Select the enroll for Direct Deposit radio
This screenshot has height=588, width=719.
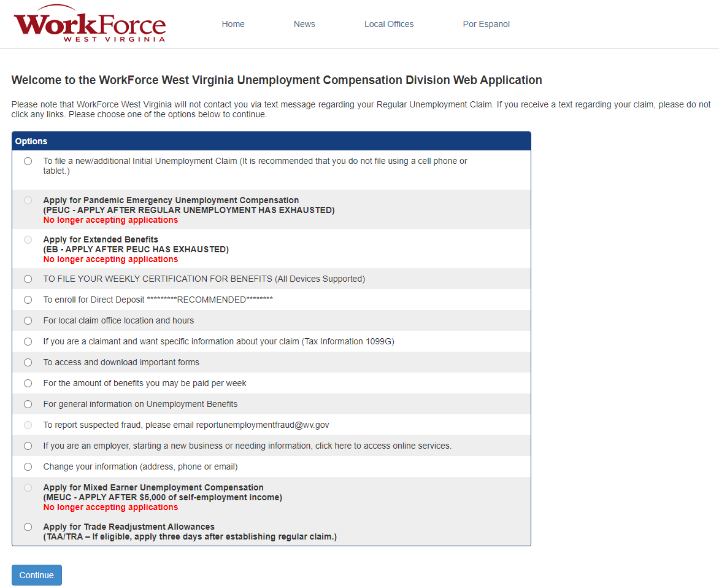pyautogui.click(x=28, y=300)
